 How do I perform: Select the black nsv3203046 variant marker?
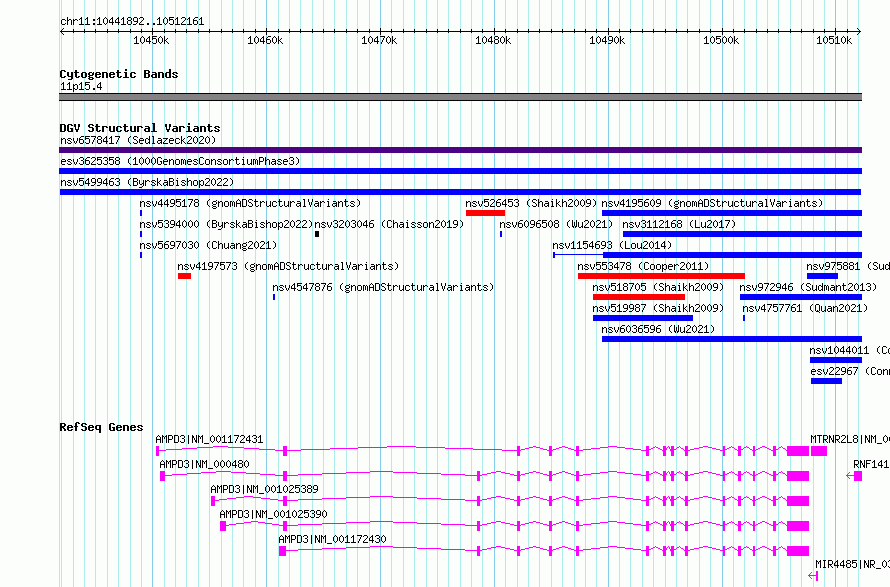click(317, 234)
